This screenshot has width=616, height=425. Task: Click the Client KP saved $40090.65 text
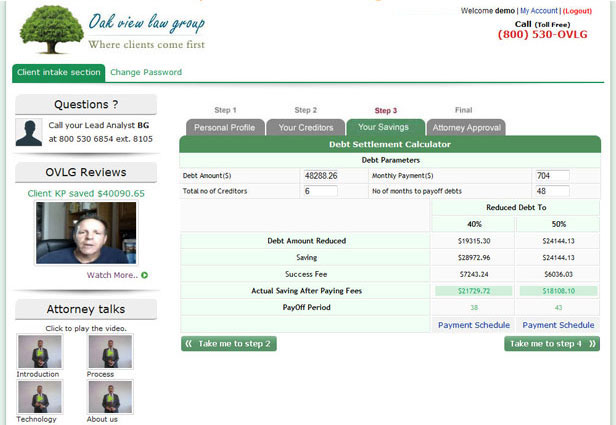point(86,194)
